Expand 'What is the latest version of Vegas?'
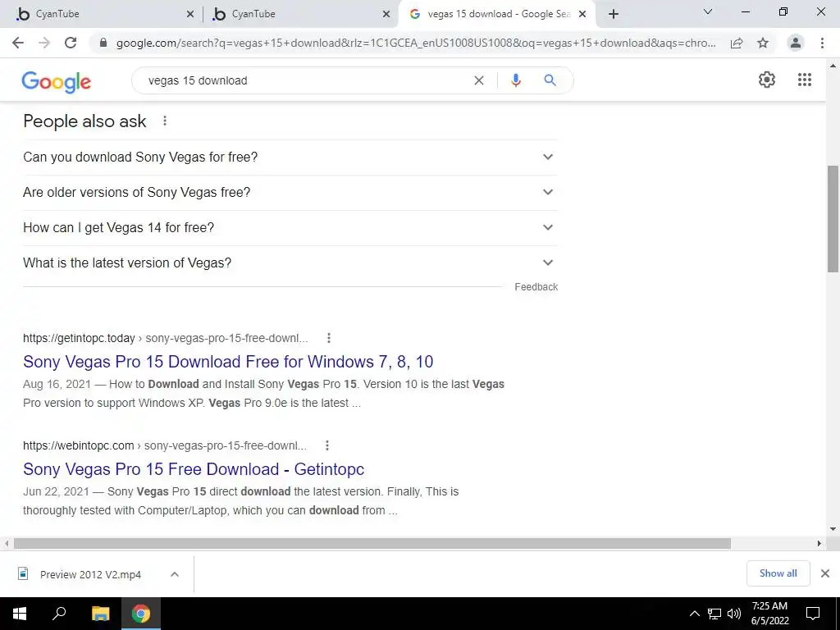Image resolution: width=840 pixels, height=630 pixels. coord(290,263)
